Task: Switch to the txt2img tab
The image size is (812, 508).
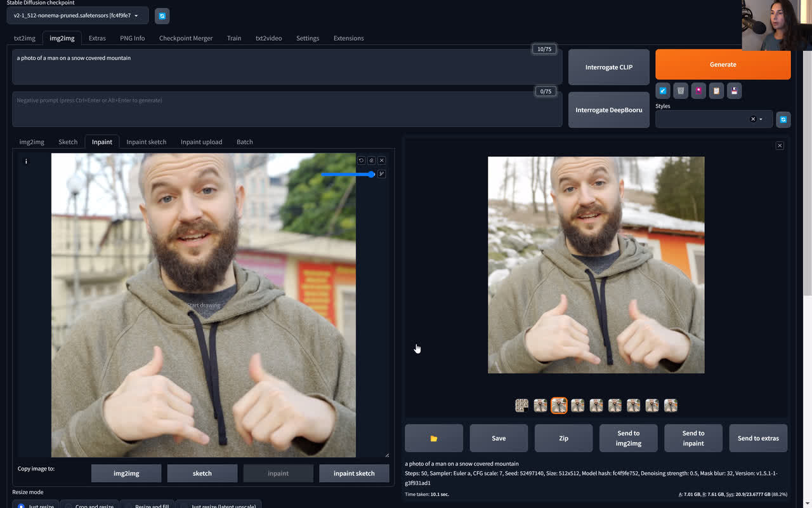Action: (x=25, y=38)
